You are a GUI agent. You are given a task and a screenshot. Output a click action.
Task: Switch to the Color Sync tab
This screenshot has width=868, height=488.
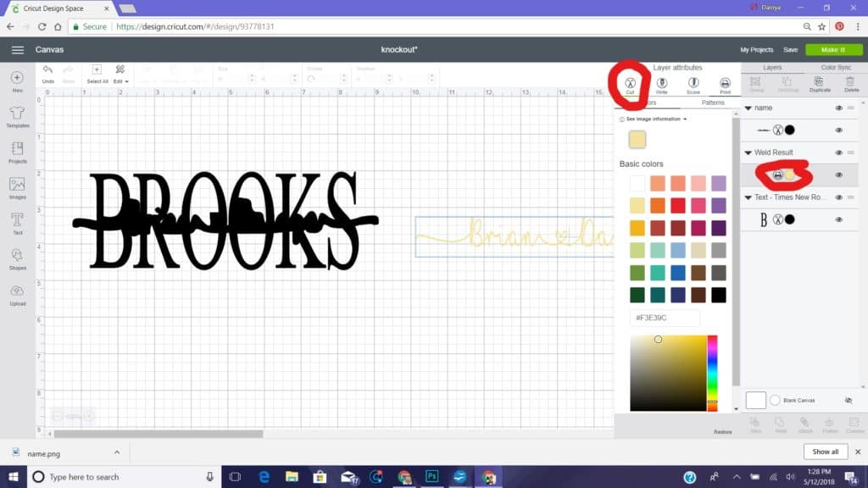(x=836, y=67)
